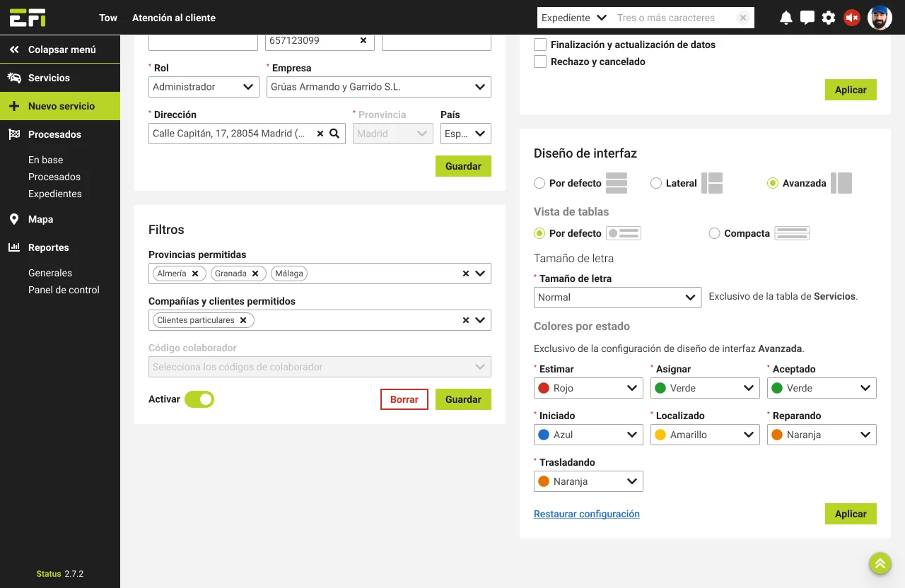Expand the Compañías y clientes permitidos arrow
Image resolution: width=905 pixels, height=588 pixels.
click(481, 320)
